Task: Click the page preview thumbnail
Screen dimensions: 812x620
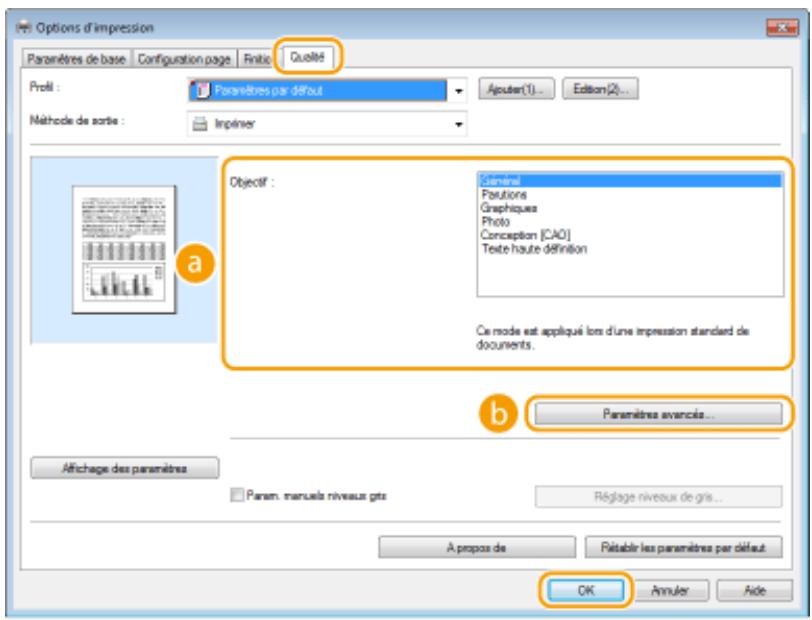Action: pyautogui.click(x=124, y=250)
